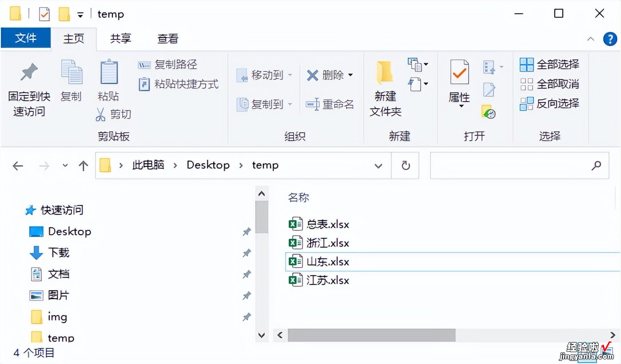Click Rename (重命名) in ribbon

tap(330, 105)
